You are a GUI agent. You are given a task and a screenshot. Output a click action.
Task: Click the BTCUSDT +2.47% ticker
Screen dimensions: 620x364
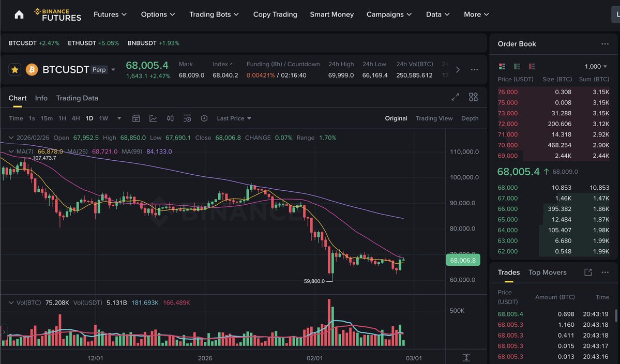coord(34,43)
